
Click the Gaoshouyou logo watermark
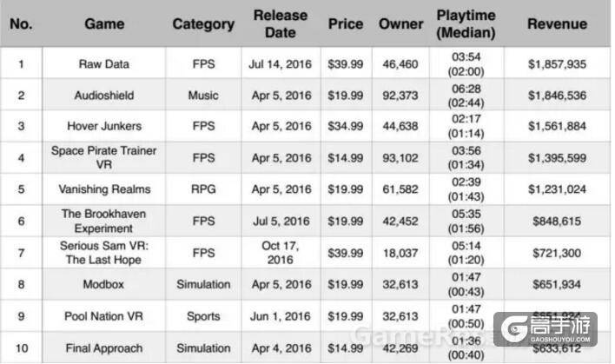546,329
